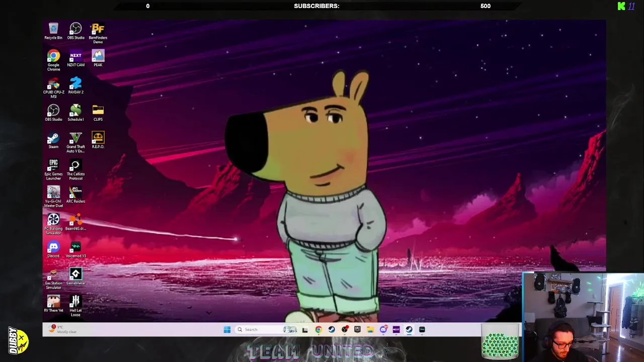Open Epic Games icon in taskbar
The height and width of the screenshot is (362, 644).
tap(357, 329)
